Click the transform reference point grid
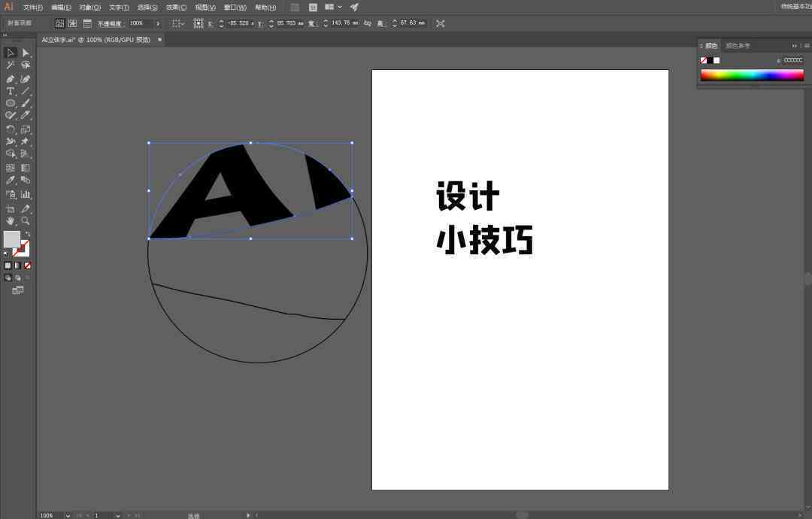Screen dimensions: 812x519 (198, 23)
